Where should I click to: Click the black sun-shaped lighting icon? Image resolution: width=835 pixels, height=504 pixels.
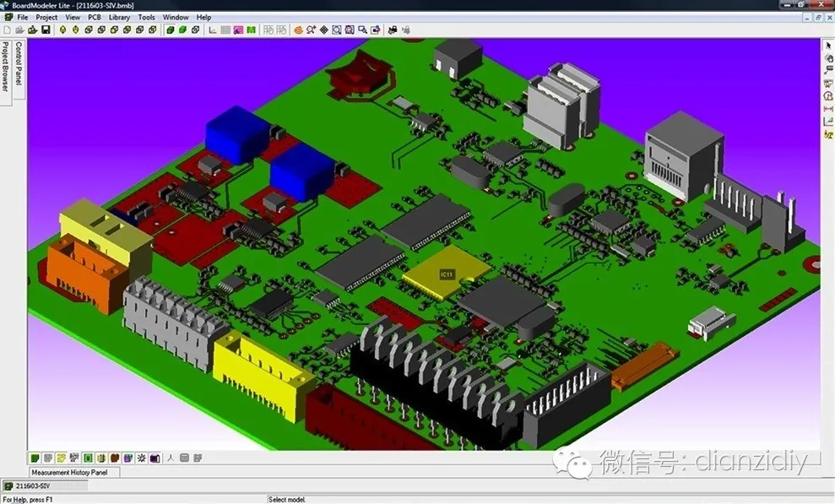click(141, 458)
